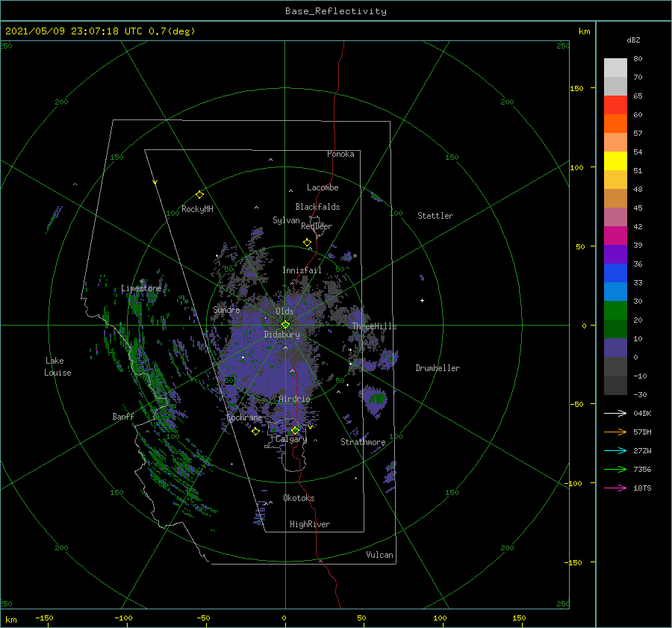Click the yellow radar-site diamond above Didsbury
The image size is (672, 628).
tap(285, 325)
